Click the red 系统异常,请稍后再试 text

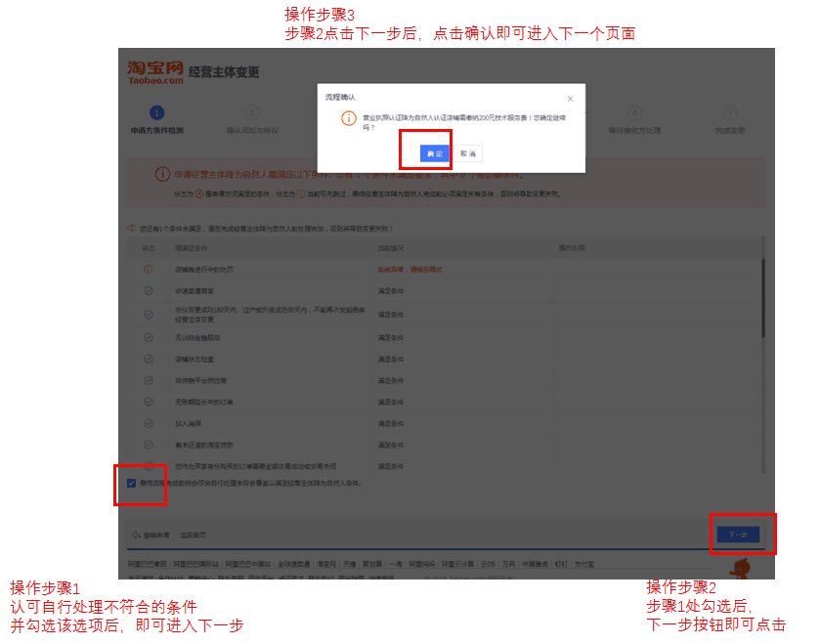[x=410, y=270]
